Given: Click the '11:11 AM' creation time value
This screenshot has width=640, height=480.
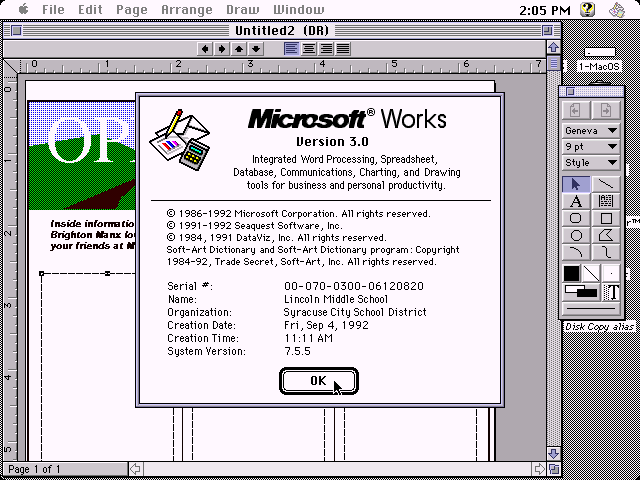Looking at the screenshot, I should (309, 338).
